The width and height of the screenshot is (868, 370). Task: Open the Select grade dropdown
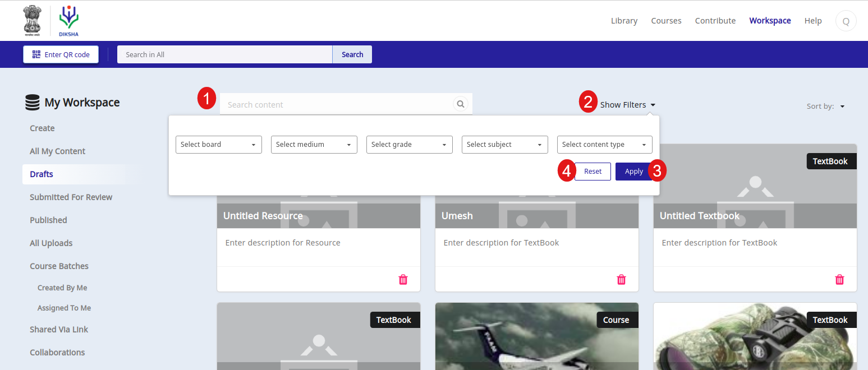pyautogui.click(x=409, y=145)
